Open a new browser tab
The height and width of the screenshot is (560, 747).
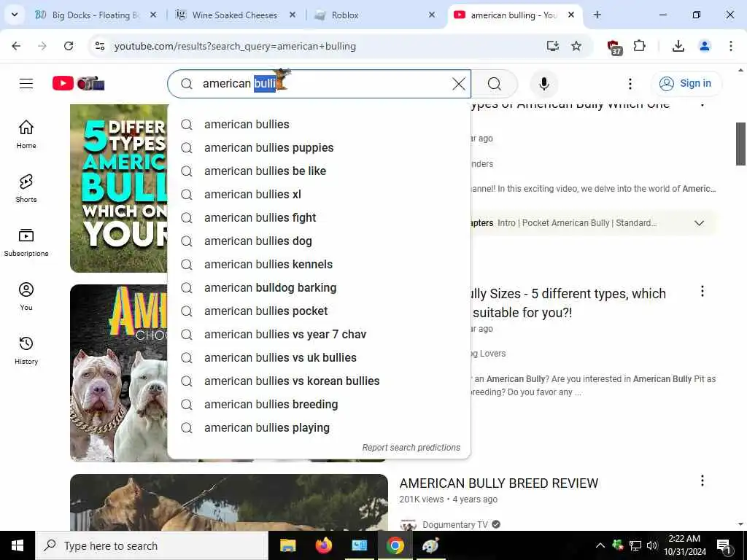click(597, 15)
